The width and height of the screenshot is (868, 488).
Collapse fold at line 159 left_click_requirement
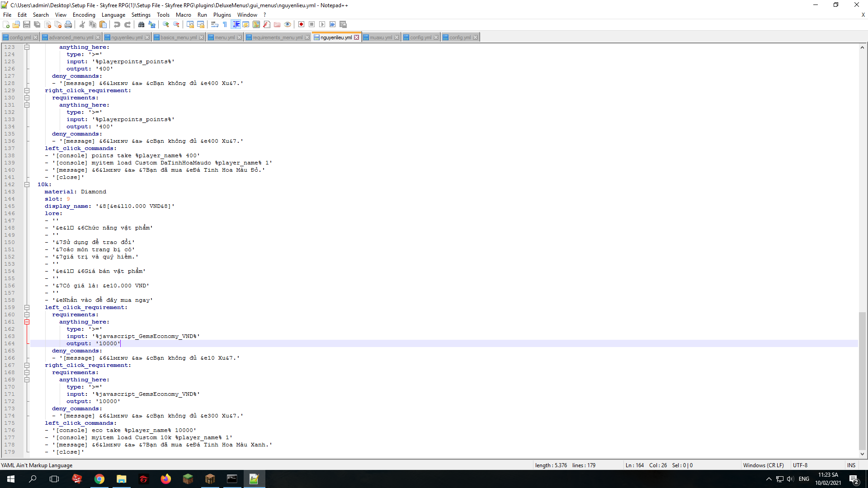(27, 307)
